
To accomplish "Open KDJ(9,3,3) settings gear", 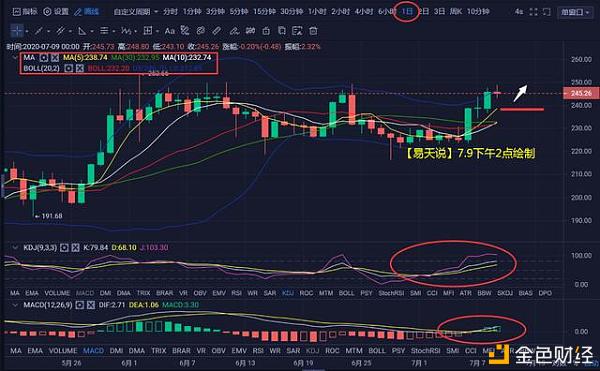I will (64, 248).
